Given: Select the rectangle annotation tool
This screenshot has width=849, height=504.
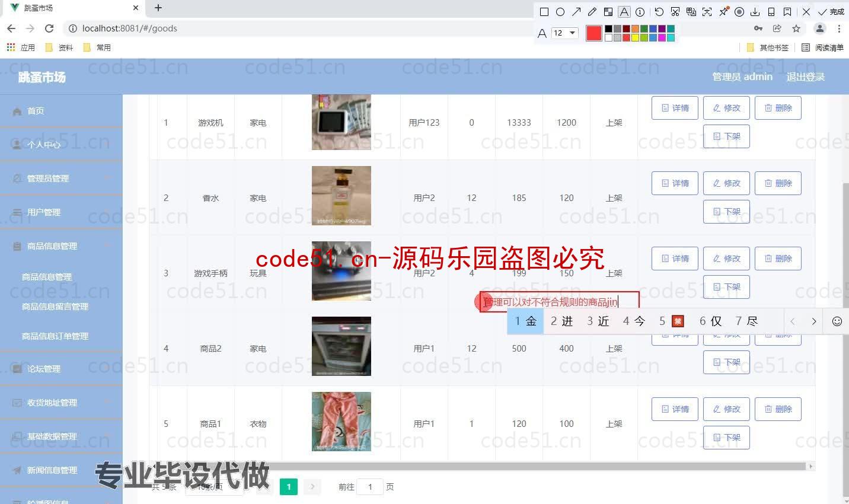Looking at the screenshot, I should [x=544, y=11].
